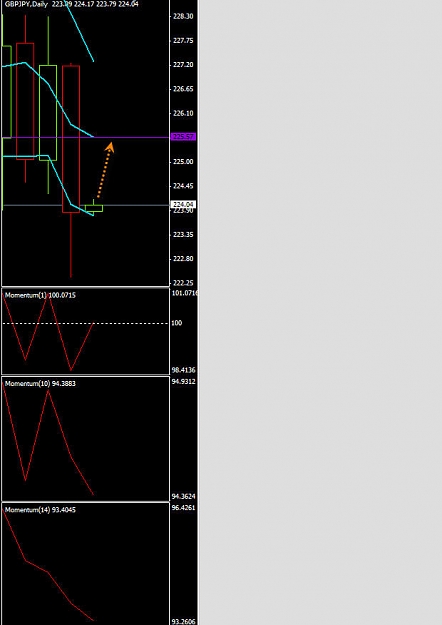Select the Momentum(14) 93.4045 indicator label
Screen dimensions: 442x625
click(x=40, y=510)
